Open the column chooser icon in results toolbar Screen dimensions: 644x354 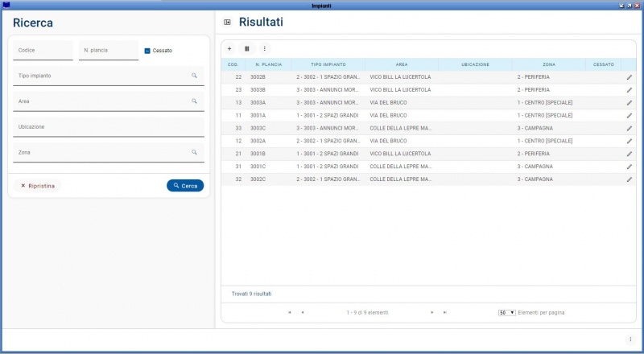tap(247, 48)
